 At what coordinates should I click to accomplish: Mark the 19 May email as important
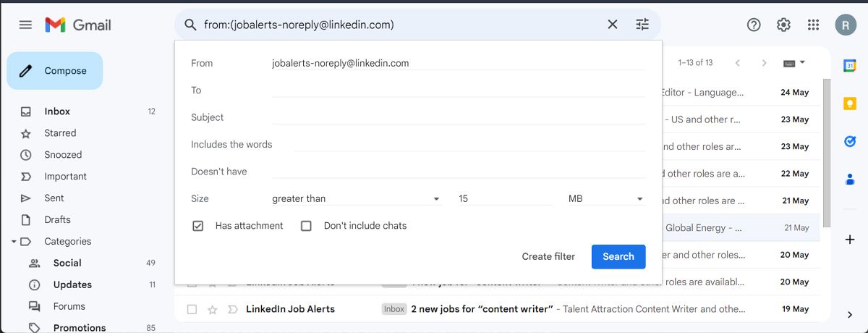232,309
